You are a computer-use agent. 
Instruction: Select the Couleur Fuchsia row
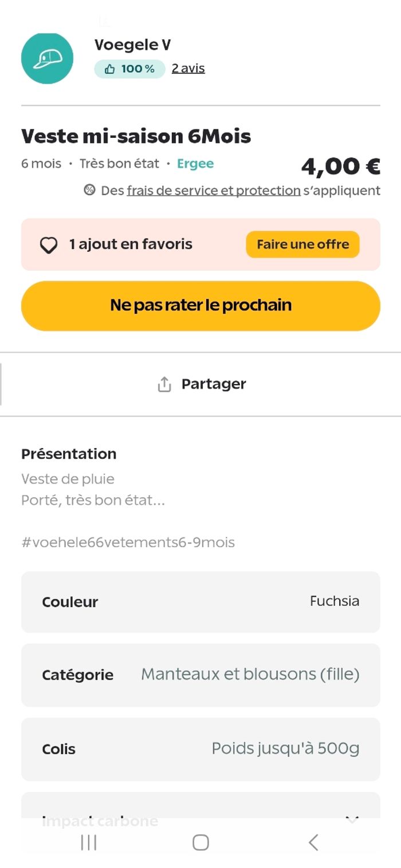(200, 602)
